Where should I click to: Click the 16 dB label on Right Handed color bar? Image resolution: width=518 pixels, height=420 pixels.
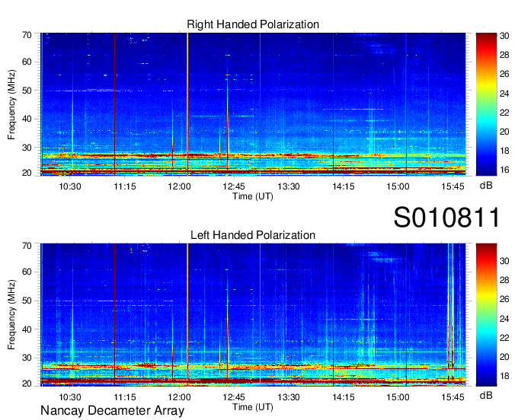click(x=504, y=170)
